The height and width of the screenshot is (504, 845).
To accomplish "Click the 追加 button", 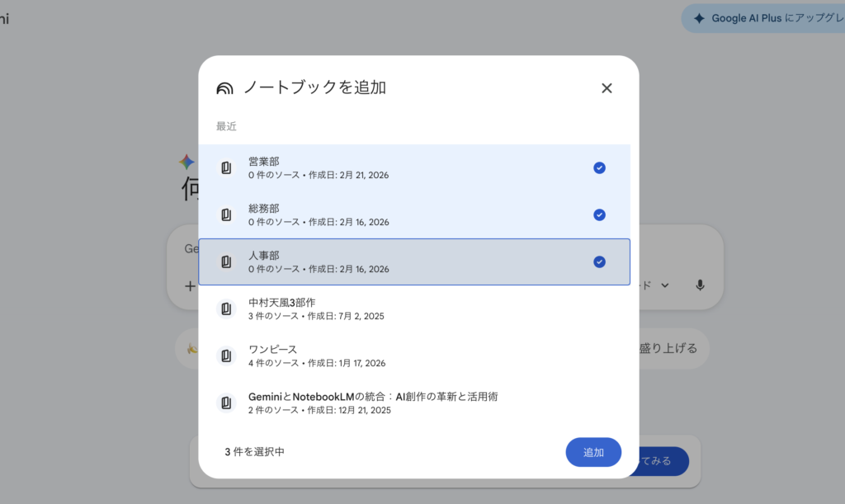I will (x=593, y=452).
